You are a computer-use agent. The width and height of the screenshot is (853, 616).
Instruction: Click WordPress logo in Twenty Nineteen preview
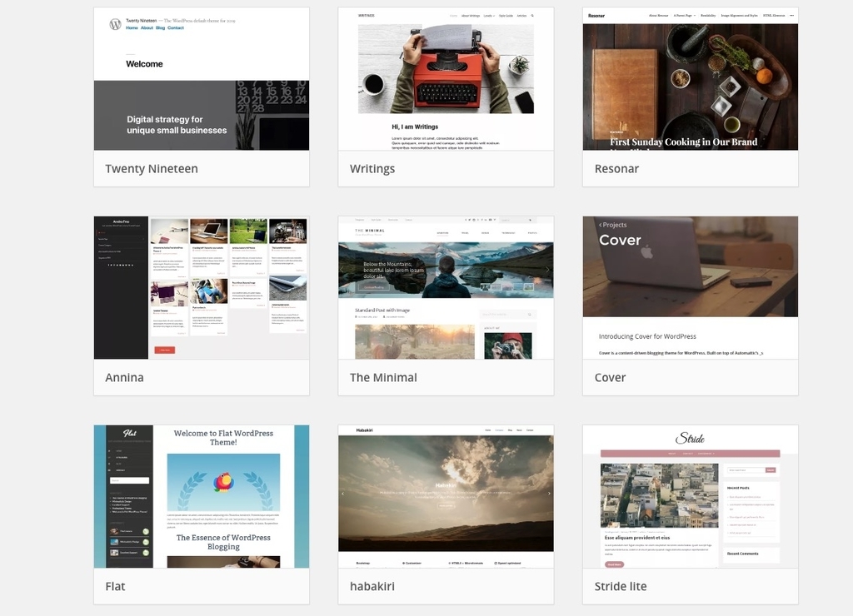tap(115, 24)
